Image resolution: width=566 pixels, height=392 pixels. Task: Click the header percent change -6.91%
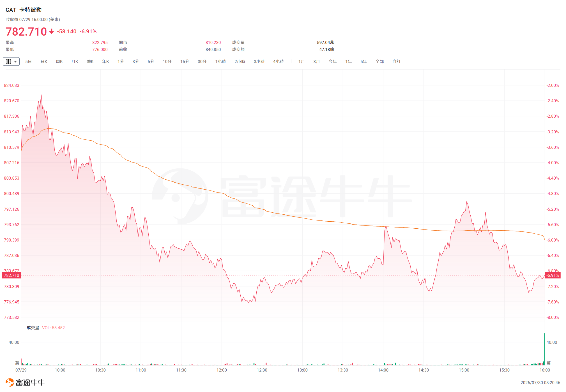tap(88, 31)
